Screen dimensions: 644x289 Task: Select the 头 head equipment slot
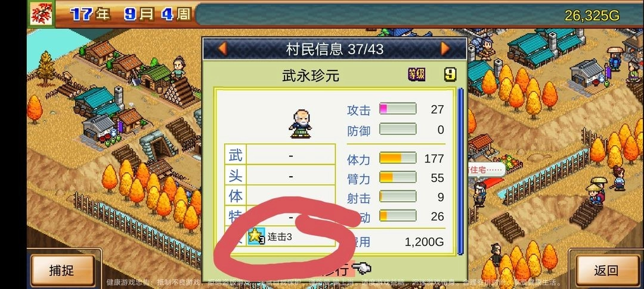(280, 176)
